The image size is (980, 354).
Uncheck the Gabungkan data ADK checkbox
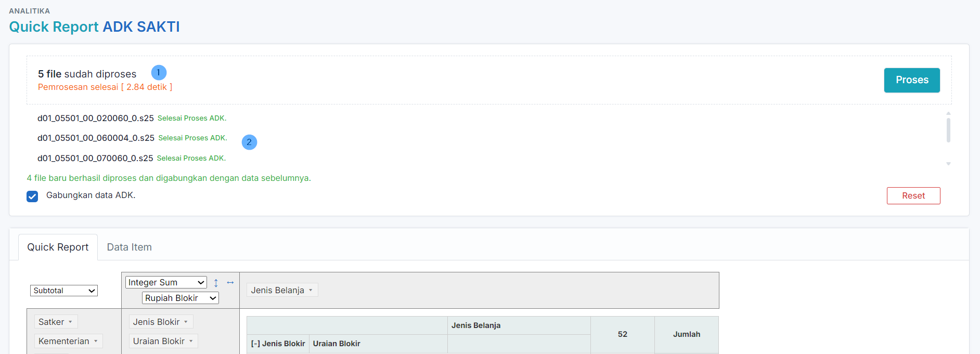point(32,196)
